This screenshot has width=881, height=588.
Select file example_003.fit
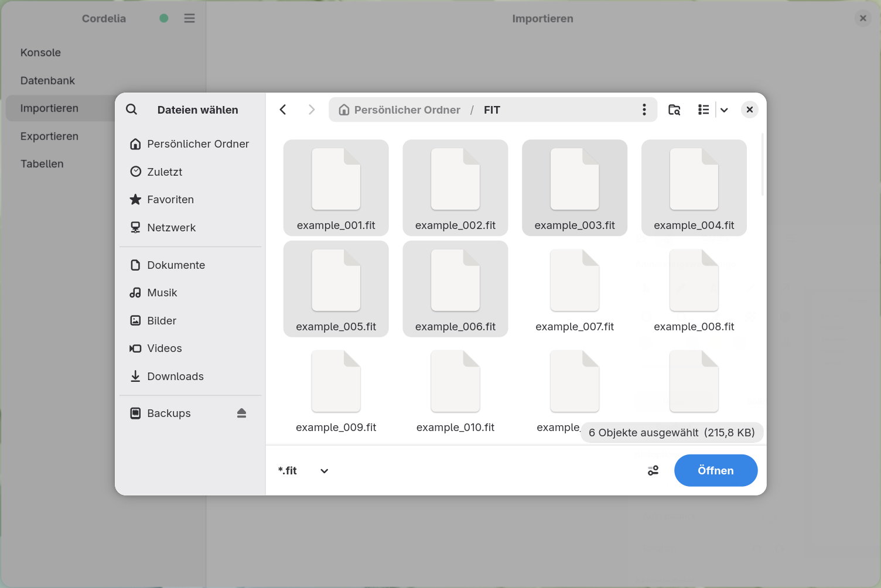click(x=575, y=187)
